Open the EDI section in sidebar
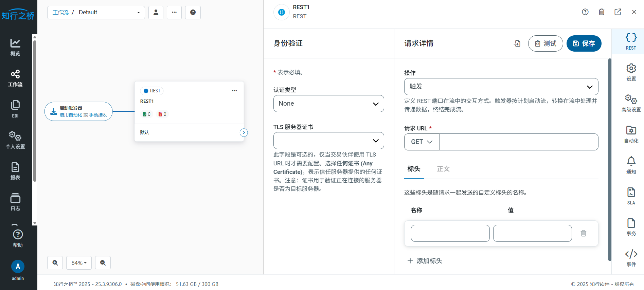 (15, 109)
